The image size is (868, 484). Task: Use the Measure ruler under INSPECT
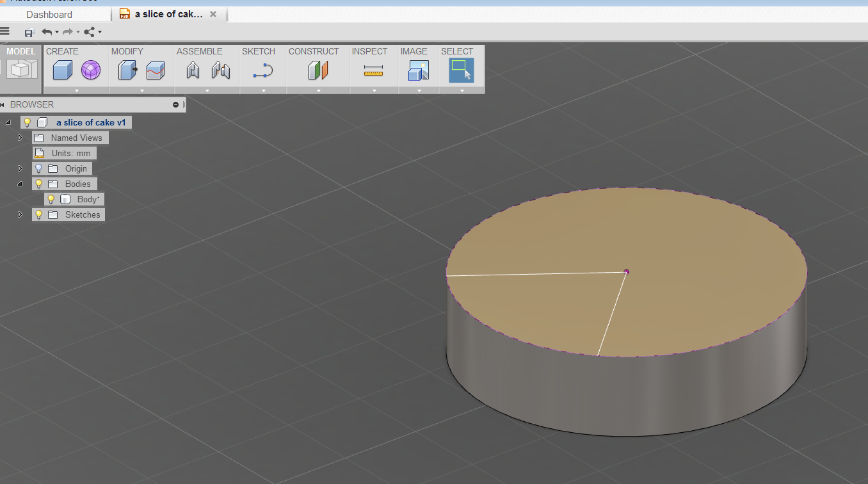[373, 71]
